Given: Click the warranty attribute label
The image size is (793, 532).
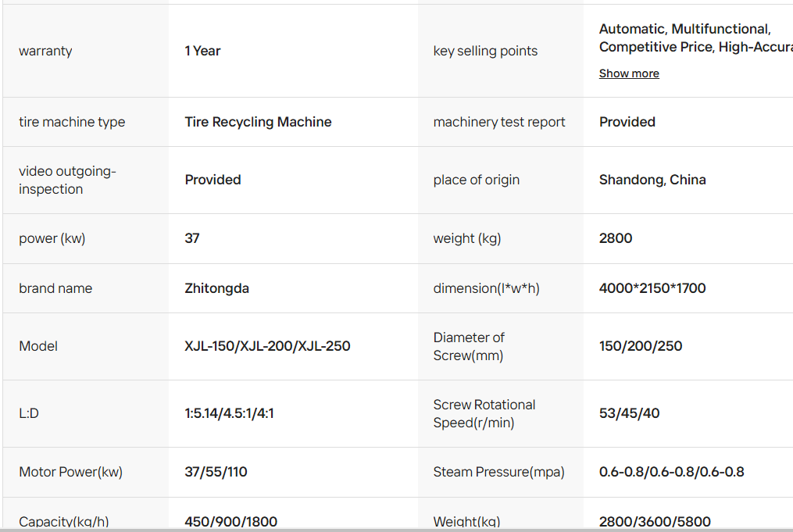Looking at the screenshot, I should pos(45,51).
